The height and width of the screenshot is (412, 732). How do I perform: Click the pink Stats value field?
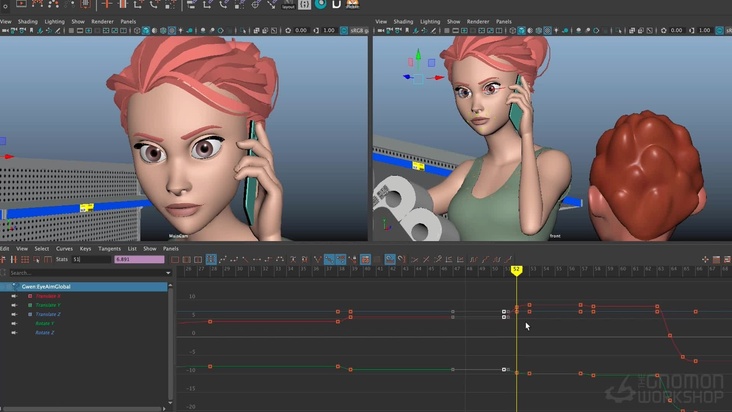coord(138,259)
